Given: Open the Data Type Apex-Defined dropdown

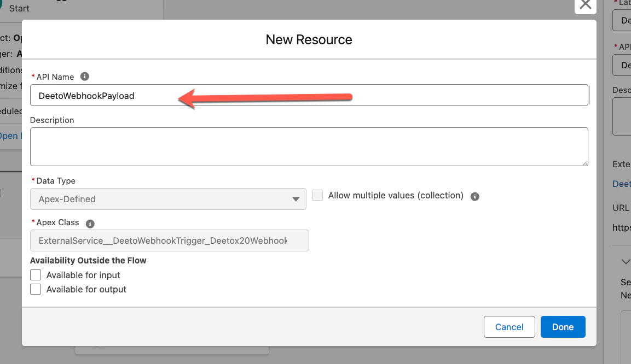Looking at the screenshot, I should pos(168,199).
